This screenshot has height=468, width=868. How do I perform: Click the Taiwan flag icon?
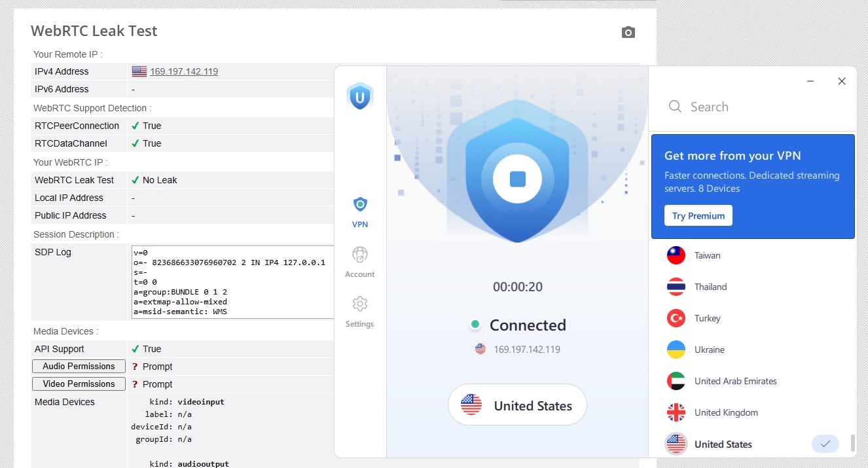click(x=676, y=255)
